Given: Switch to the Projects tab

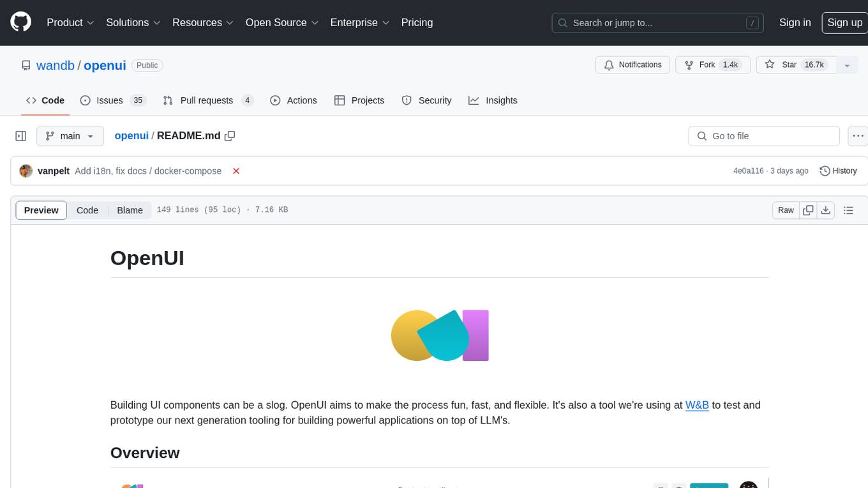Looking at the screenshot, I should pyautogui.click(x=359, y=100).
